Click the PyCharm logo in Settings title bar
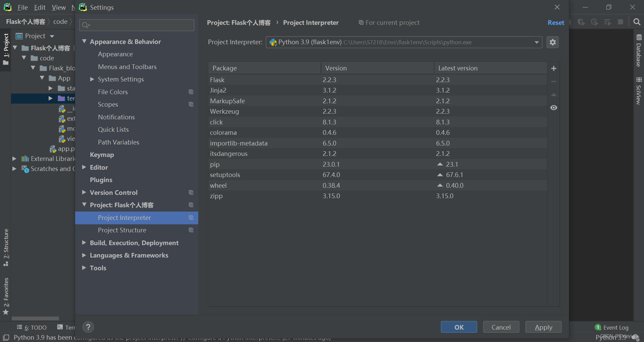The height and width of the screenshot is (342, 644). (83, 7)
